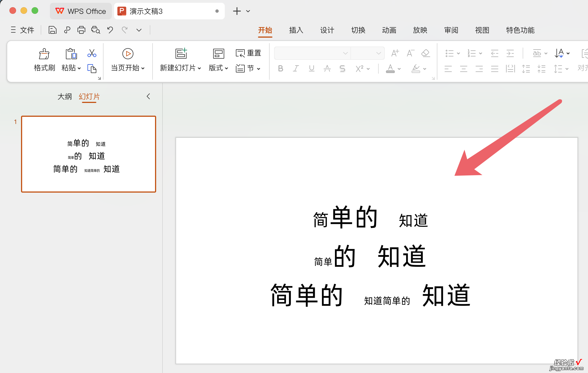Switch to the Transitions (切换) tab
The image size is (588, 373).
pyautogui.click(x=358, y=30)
